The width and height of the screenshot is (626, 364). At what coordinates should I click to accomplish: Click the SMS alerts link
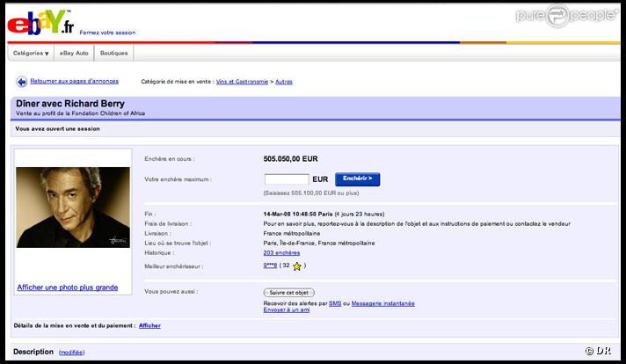(335, 303)
